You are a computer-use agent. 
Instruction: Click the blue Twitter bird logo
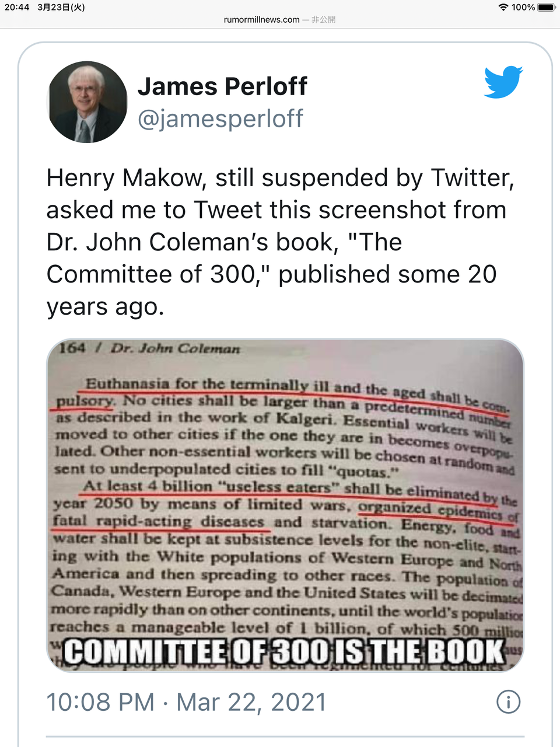503,82
